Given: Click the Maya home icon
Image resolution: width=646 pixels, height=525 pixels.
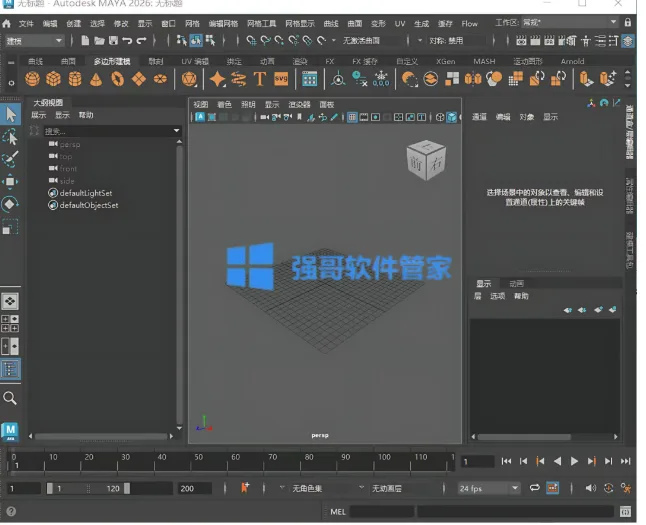Looking at the screenshot, I should point(6,23).
